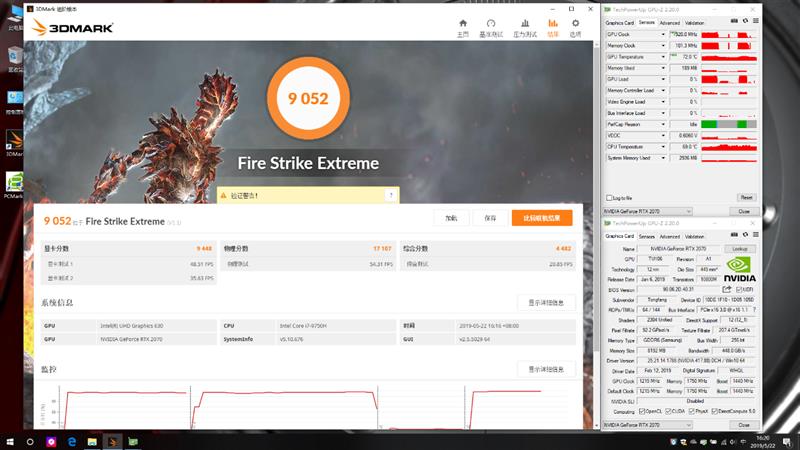Open the 3DMark benchmarks icon
Screen dimensions: 800x450
pyautogui.click(x=491, y=23)
